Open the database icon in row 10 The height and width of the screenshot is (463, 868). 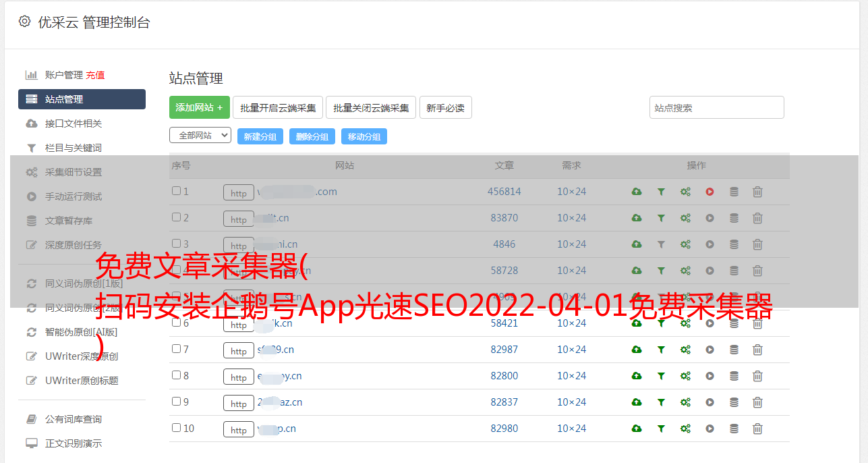(734, 429)
